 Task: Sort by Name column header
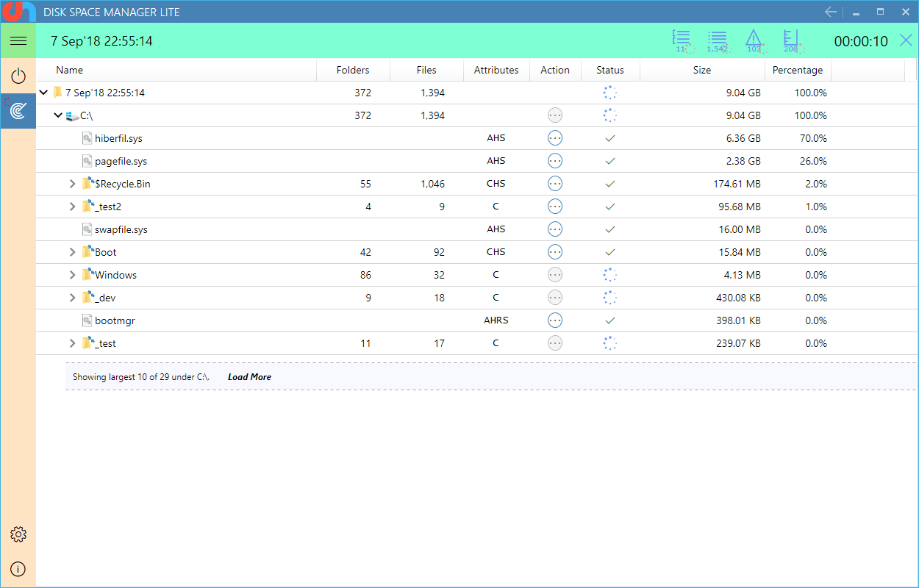(x=176, y=70)
